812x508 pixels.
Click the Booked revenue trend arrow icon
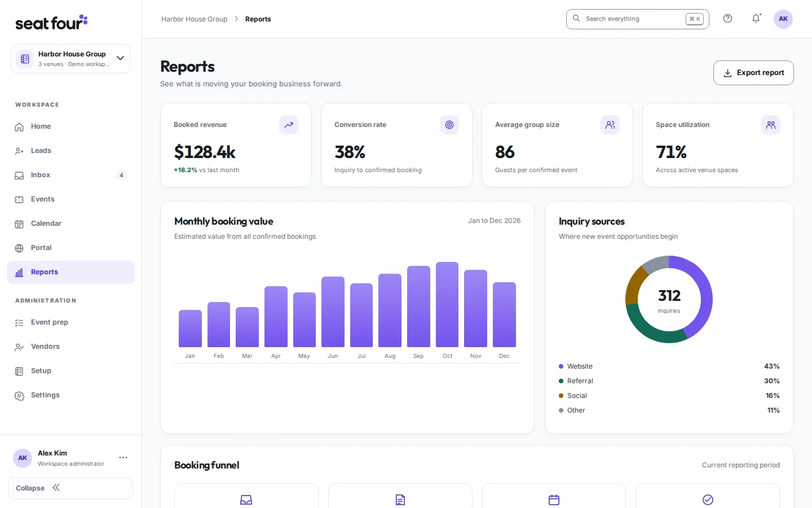[289, 125]
